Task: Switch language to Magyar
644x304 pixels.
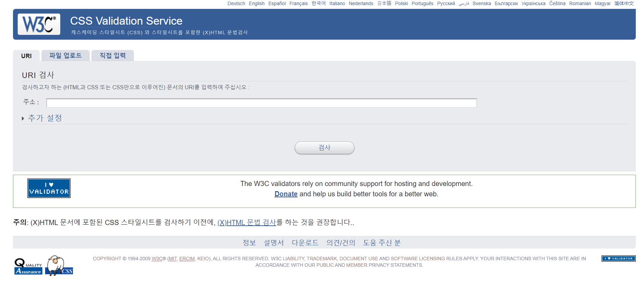Action: (603, 3)
